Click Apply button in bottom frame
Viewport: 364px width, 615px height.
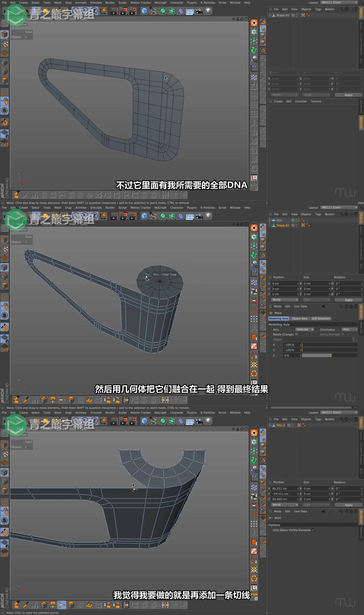tap(348, 505)
